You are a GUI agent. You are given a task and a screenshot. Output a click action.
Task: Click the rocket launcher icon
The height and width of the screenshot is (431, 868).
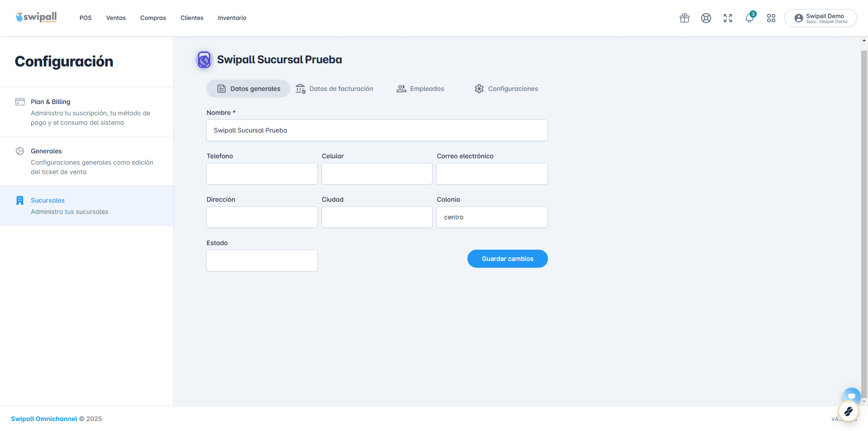848,412
